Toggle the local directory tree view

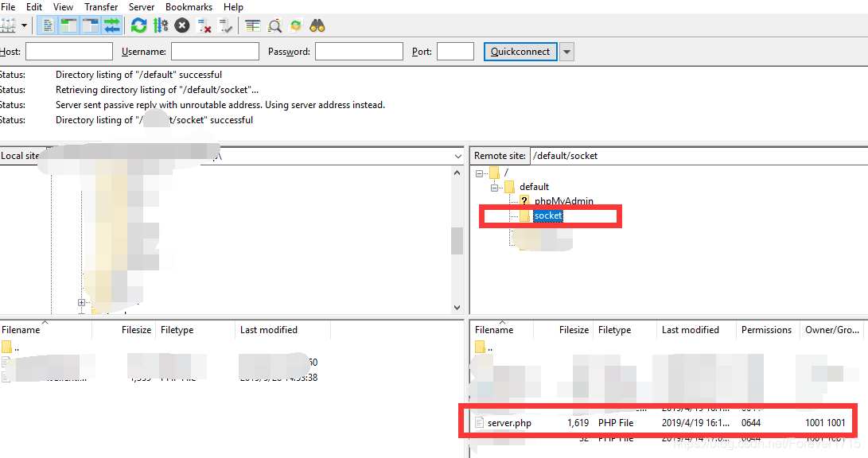click(x=69, y=25)
